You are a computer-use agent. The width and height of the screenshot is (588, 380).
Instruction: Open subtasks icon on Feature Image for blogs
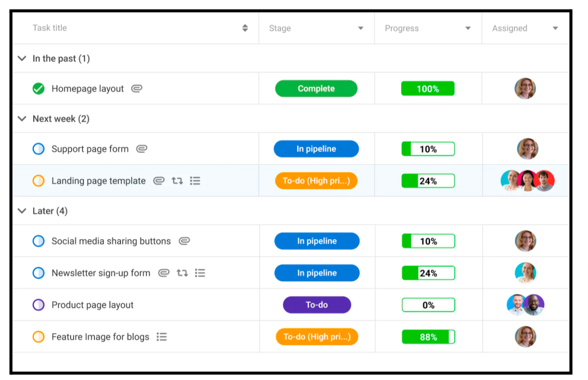click(161, 337)
